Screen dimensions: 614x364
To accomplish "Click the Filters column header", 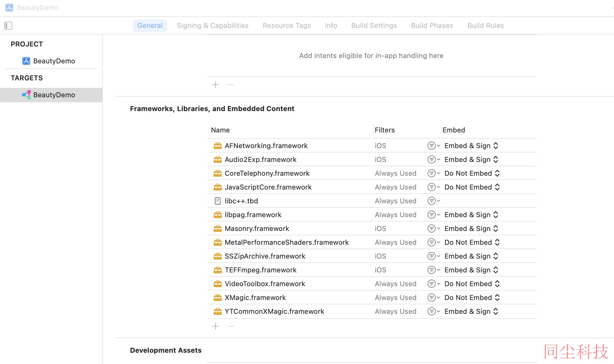I will point(385,130).
